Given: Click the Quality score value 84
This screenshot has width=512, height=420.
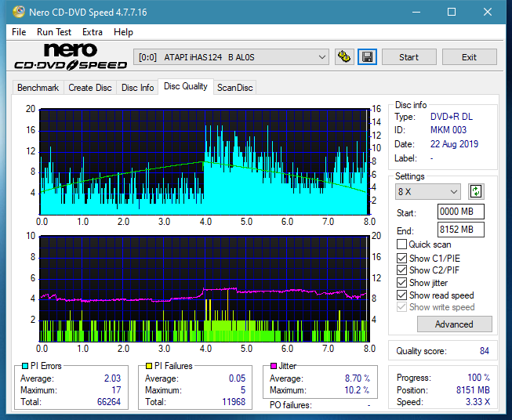Looking at the screenshot, I should pyautogui.click(x=485, y=351).
